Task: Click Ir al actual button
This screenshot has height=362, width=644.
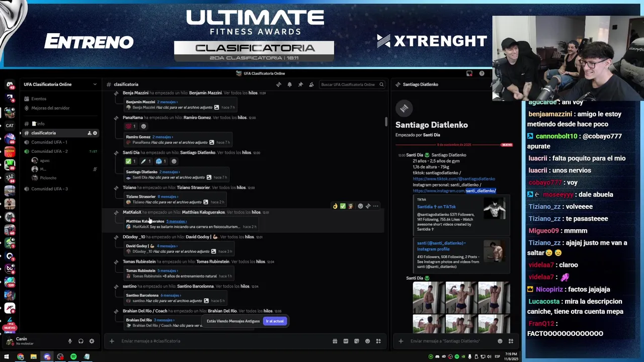Action: (x=275, y=321)
